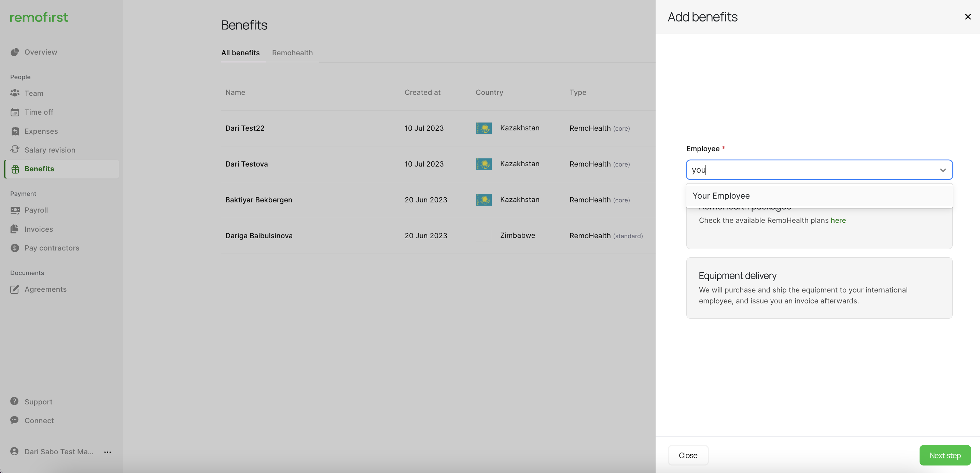Click the Invoices documents icon
The width and height of the screenshot is (980, 473).
point(14,229)
